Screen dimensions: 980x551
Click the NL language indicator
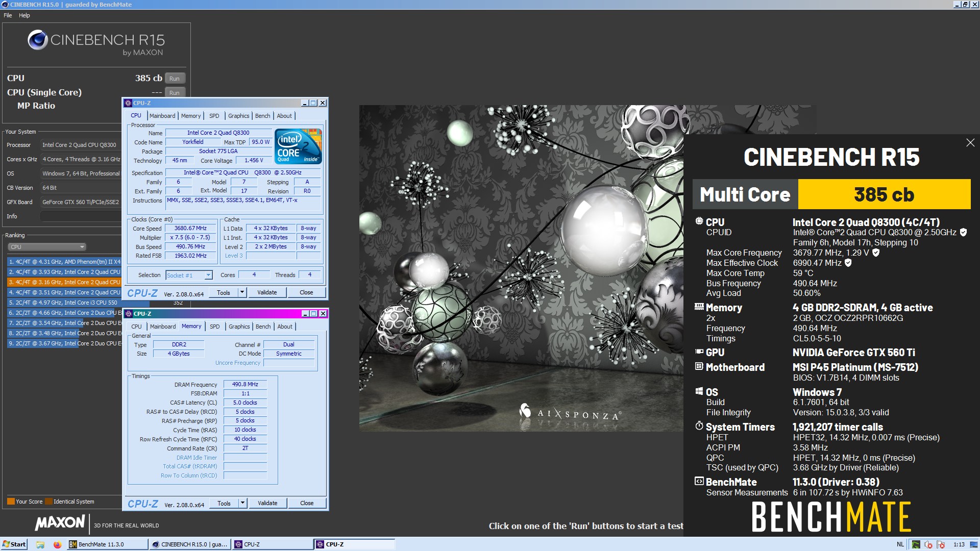tap(900, 544)
